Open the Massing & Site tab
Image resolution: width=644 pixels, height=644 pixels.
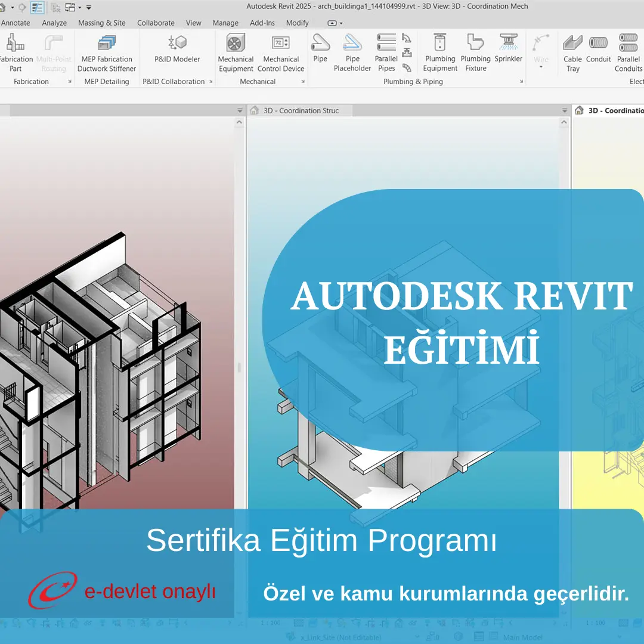(x=102, y=23)
